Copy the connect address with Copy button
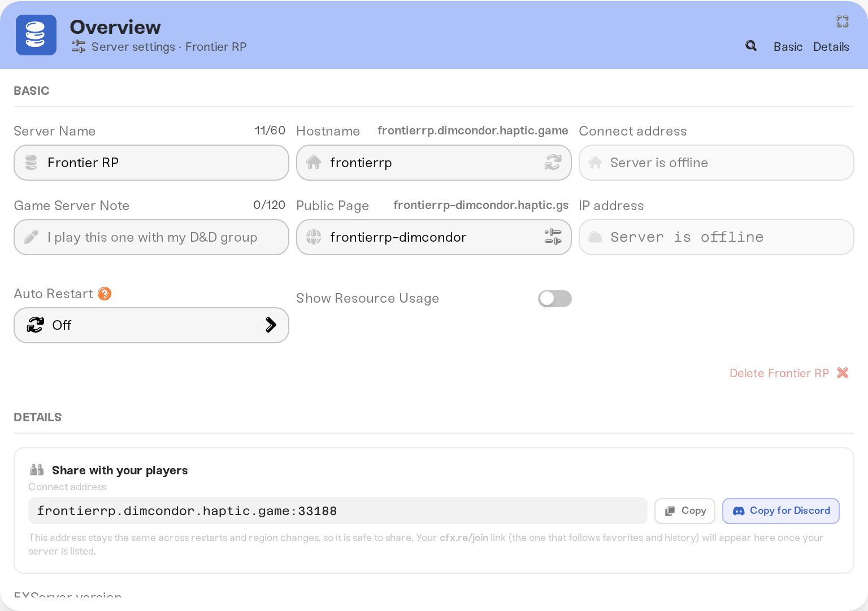The image size is (868, 611). coord(685,511)
